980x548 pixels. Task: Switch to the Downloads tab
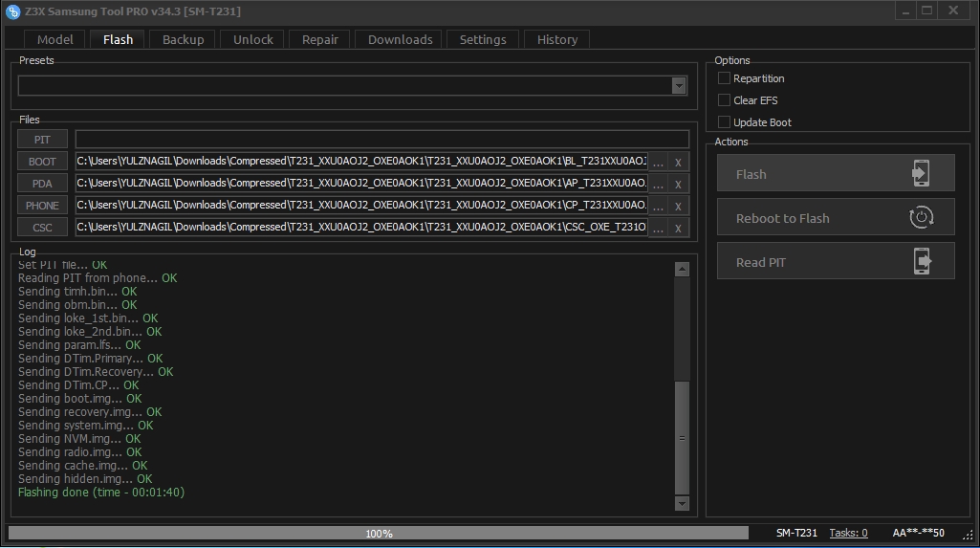[x=400, y=39]
